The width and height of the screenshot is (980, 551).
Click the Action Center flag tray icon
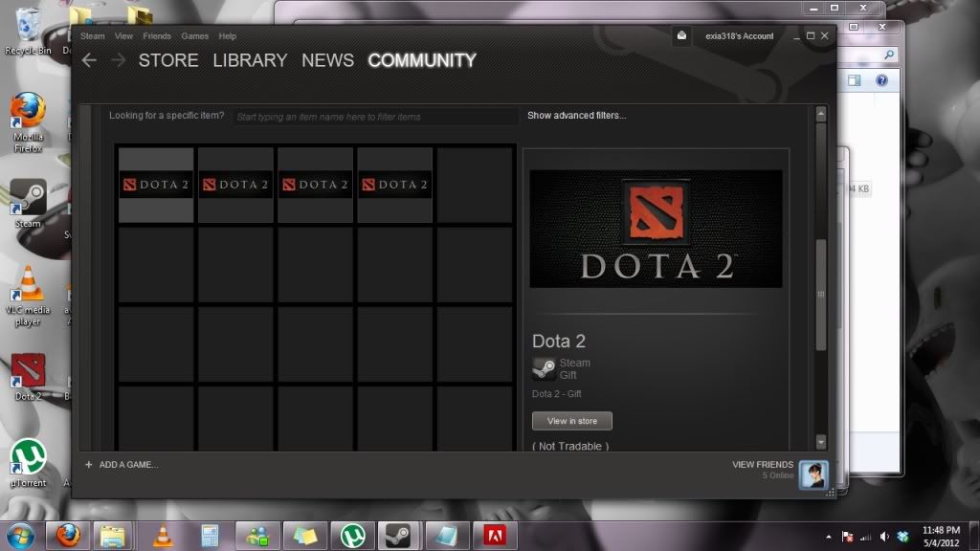point(848,537)
